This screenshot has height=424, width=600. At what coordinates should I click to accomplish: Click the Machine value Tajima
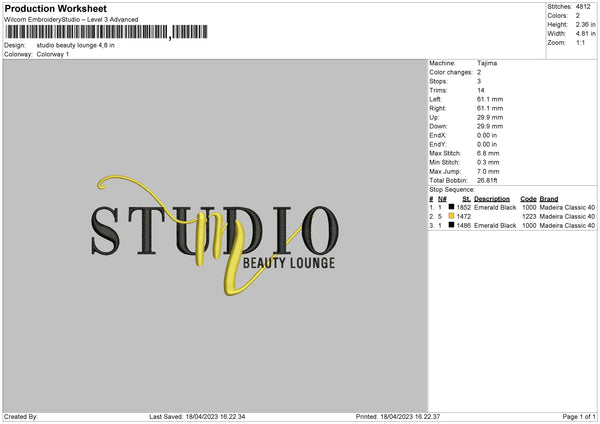pyautogui.click(x=487, y=63)
